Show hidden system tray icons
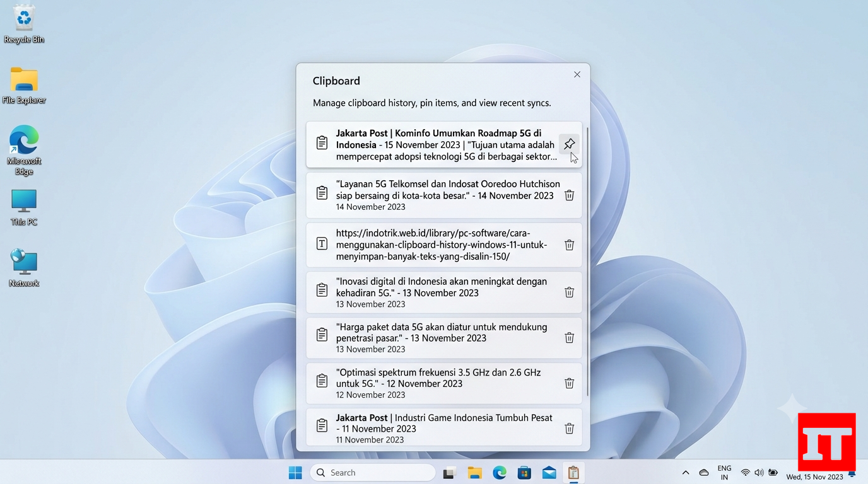Screen dimensions: 868x484 tap(686, 473)
